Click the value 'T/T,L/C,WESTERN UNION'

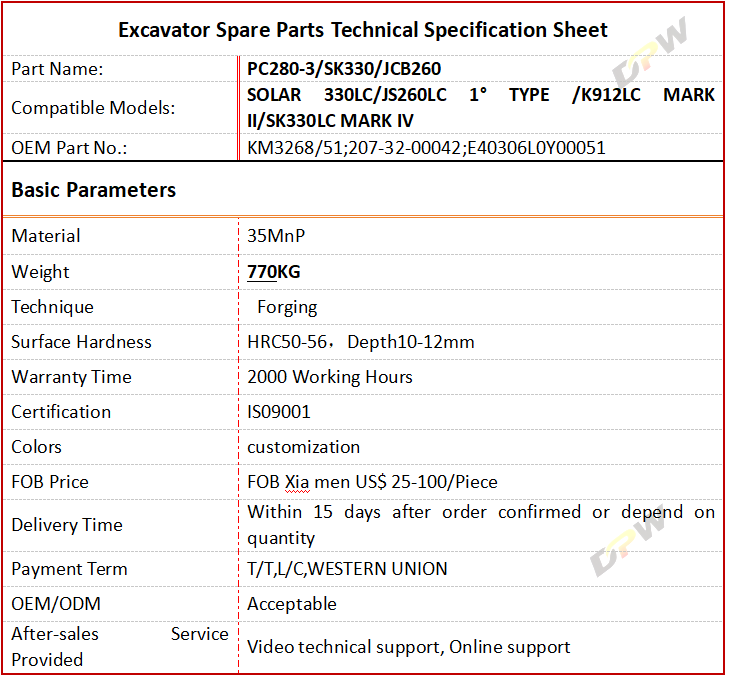point(347,569)
